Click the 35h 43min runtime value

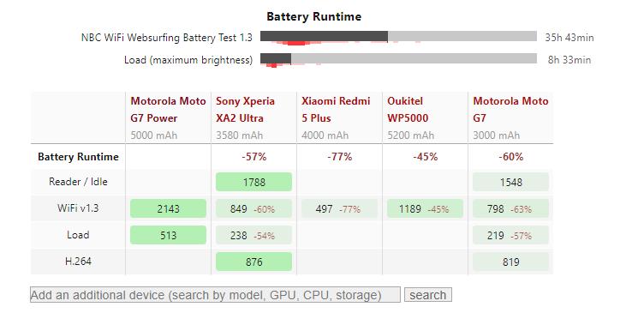tap(569, 38)
